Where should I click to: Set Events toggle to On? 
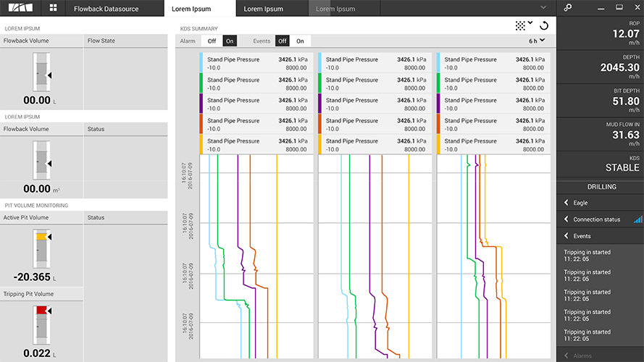pos(300,41)
